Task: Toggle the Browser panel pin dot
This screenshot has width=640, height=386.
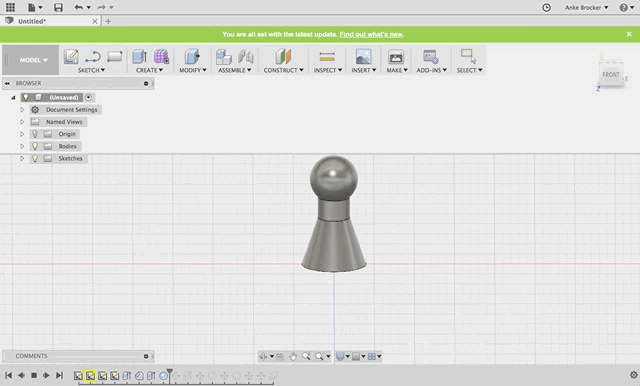Action: [x=146, y=83]
